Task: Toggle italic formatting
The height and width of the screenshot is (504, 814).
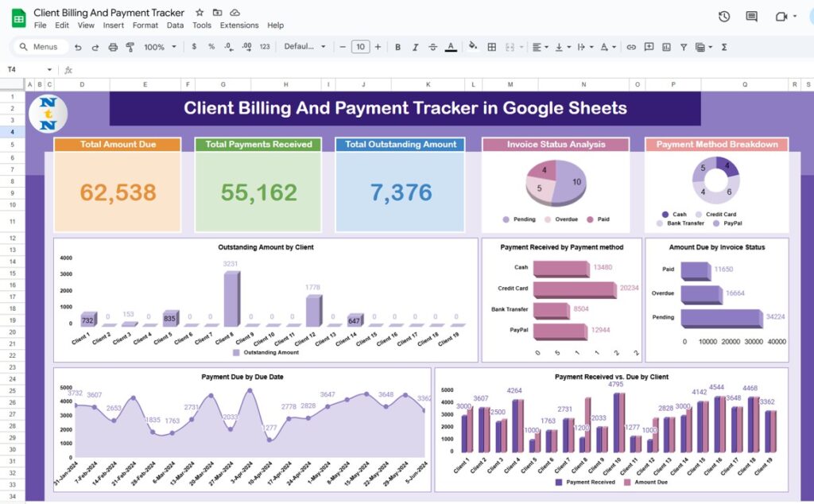Action: 415,47
